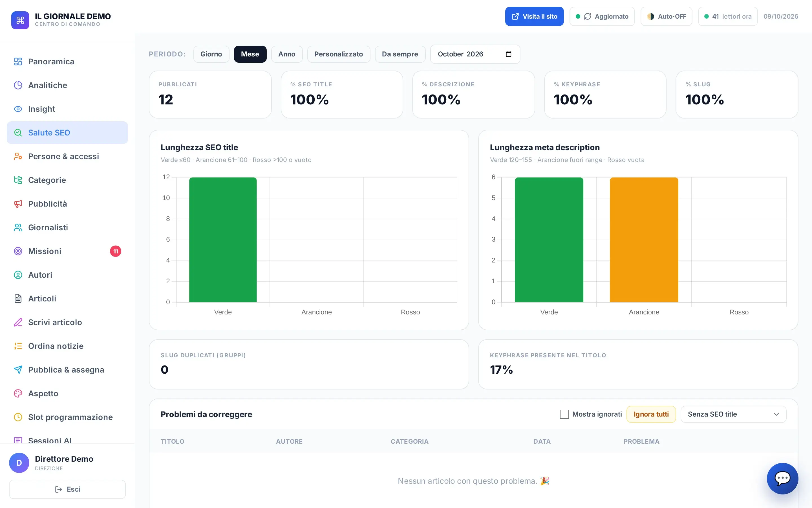
Task: Open the chat bubble floating button
Action: click(782, 478)
